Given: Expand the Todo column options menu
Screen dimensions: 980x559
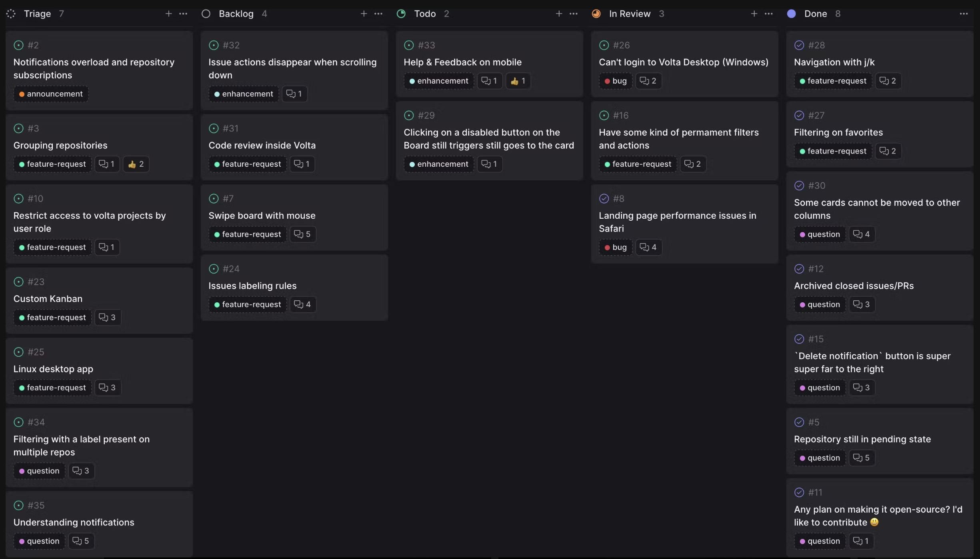Looking at the screenshot, I should coord(573,14).
